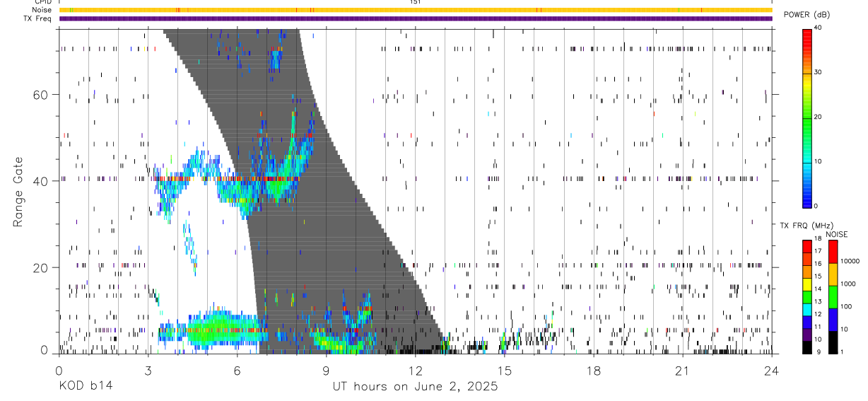The image size is (868, 401).
Task: Select the yellow Noise strip above the plot
Action: point(416,10)
